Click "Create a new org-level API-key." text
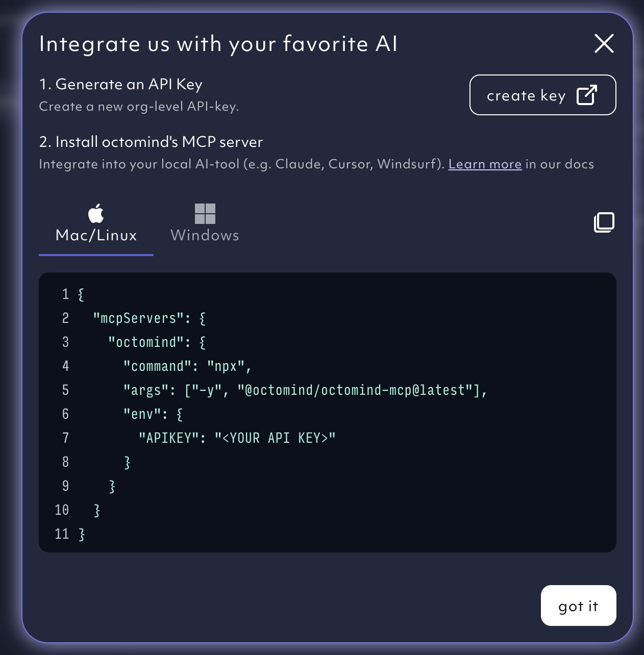Screen dimensions: 644x655 coord(139,107)
